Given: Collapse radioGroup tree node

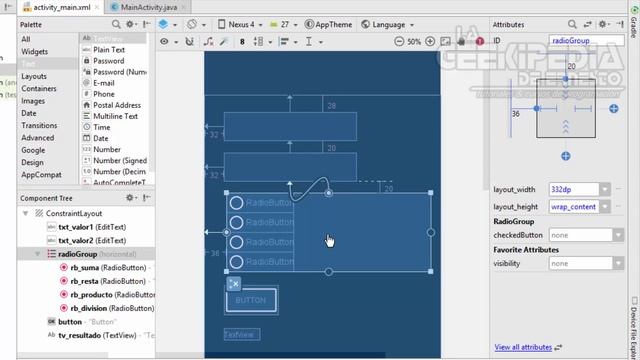Looking at the screenshot, I should point(38,254).
